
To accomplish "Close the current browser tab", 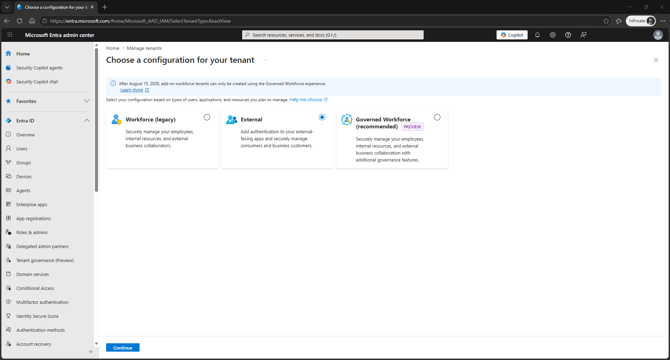I will [92, 7].
